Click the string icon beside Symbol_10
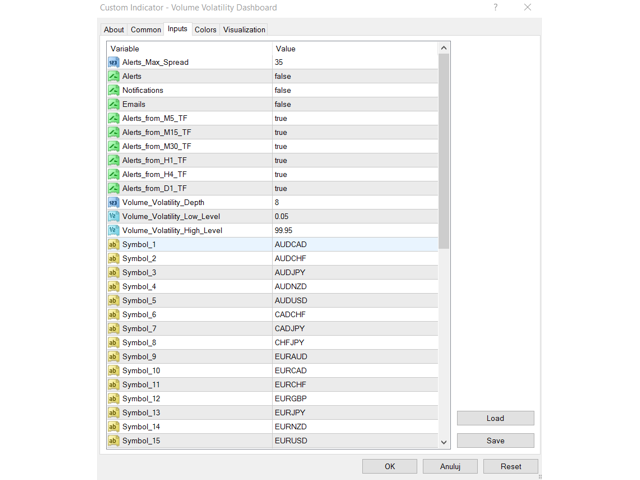Viewport: 640px width, 480px height. 113,371
